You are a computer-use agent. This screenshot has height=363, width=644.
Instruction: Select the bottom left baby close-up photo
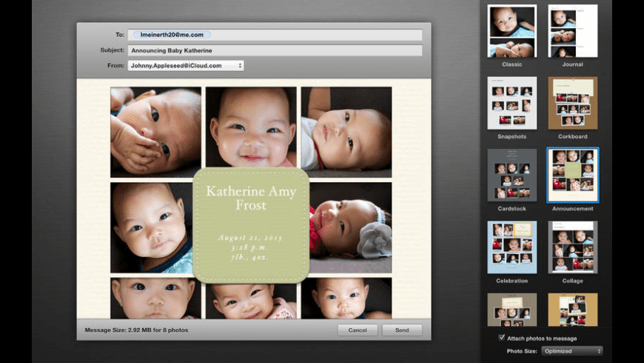pos(155,298)
